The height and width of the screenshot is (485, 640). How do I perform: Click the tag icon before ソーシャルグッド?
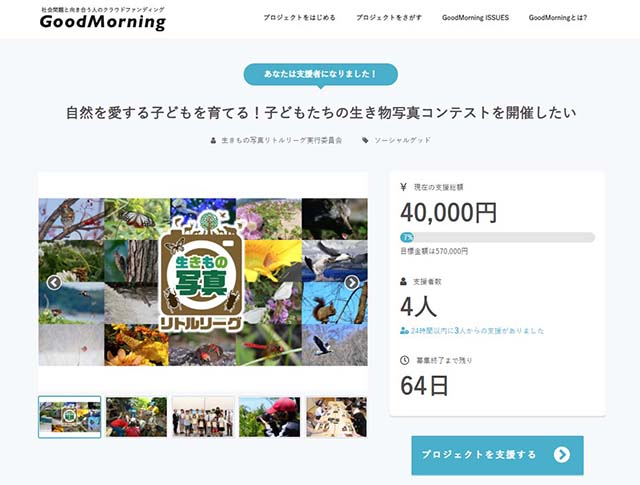(365, 140)
